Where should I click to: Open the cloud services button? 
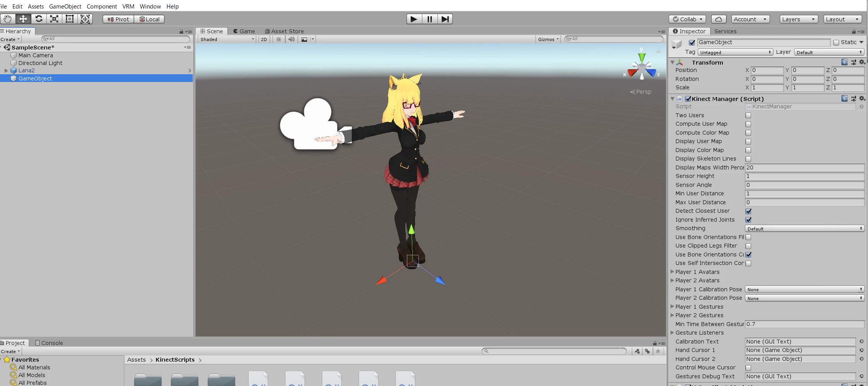click(719, 19)
